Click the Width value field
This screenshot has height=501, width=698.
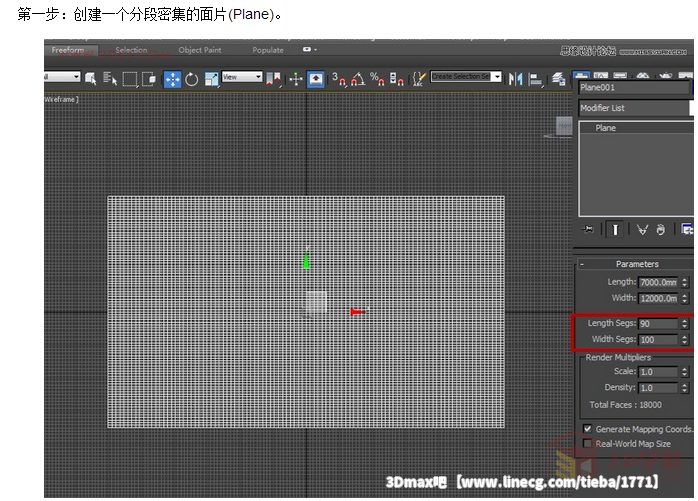(x=658, y=298)
